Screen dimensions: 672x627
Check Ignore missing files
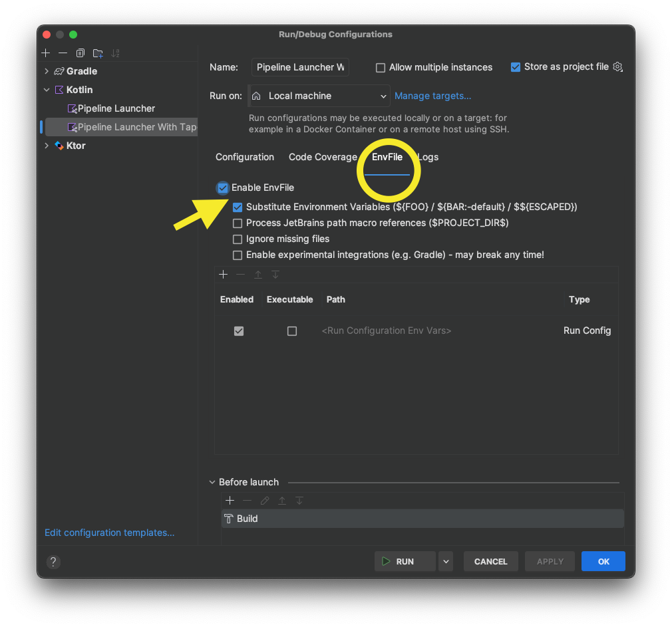pyautogui.click(x=238, y=239)
